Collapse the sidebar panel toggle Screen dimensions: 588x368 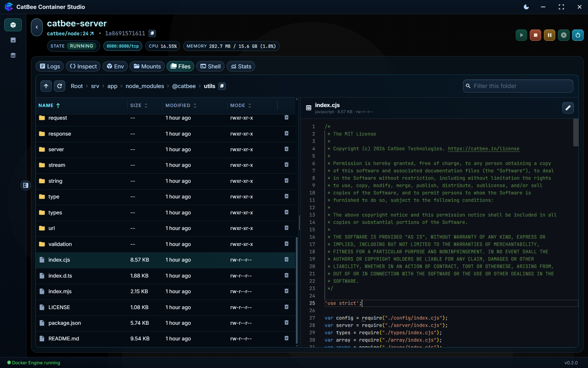[26, 185]
